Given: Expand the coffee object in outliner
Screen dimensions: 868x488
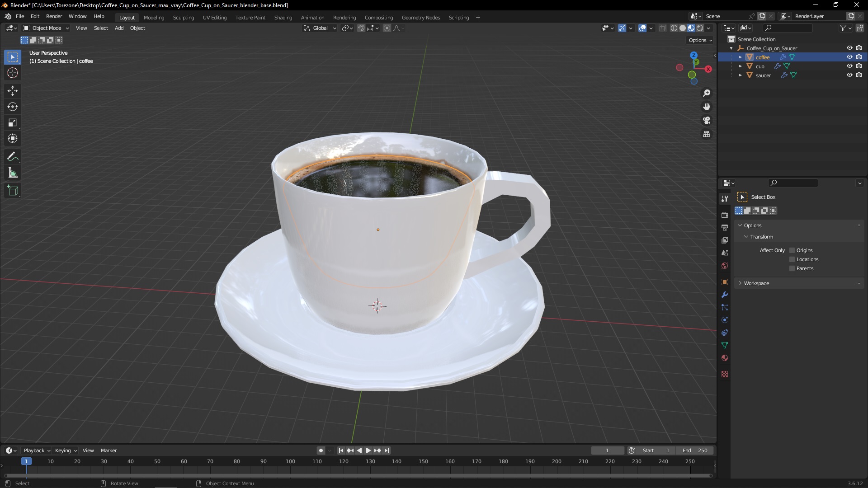Looking at the screenshot, I should pyautogui.click(x=740, y=57).
